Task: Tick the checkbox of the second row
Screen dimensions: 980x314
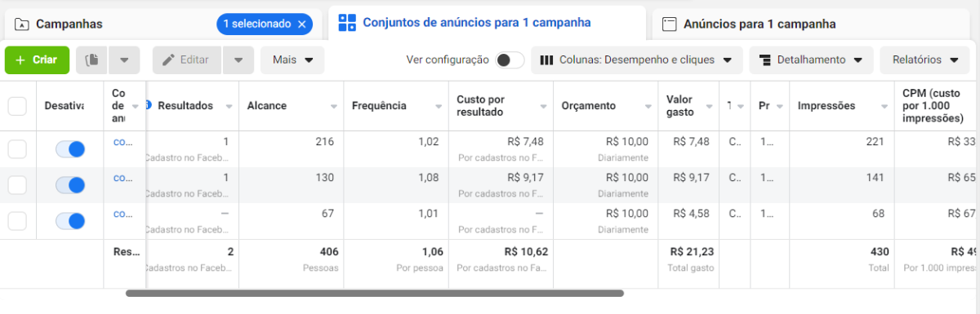Action: (17, 185)
